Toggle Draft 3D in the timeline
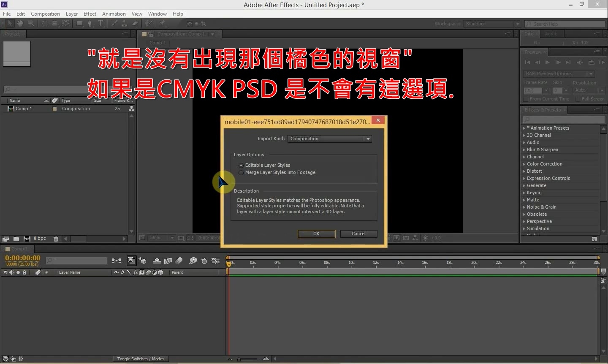608x364 pixels. 143,261
